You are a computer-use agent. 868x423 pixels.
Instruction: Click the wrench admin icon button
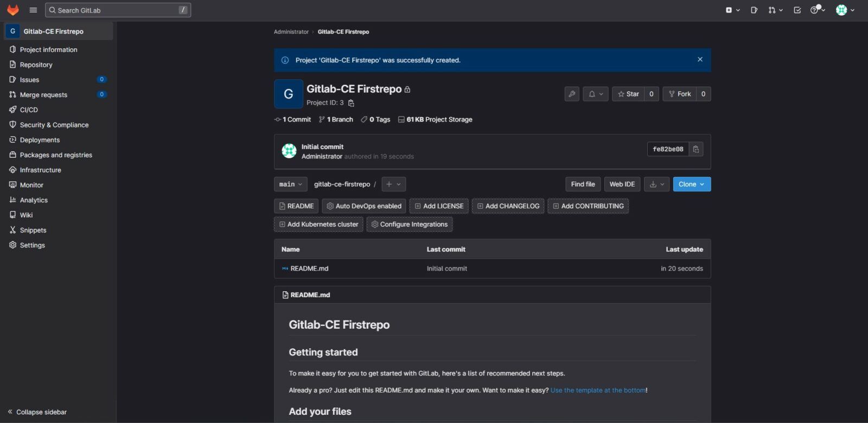[572, 94]
